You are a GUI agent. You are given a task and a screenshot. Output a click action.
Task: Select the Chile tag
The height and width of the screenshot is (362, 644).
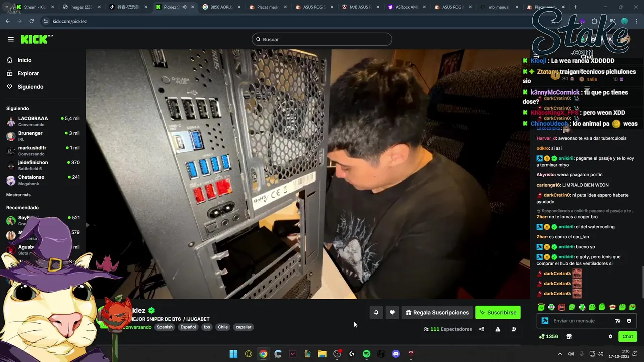pos(223,327)
